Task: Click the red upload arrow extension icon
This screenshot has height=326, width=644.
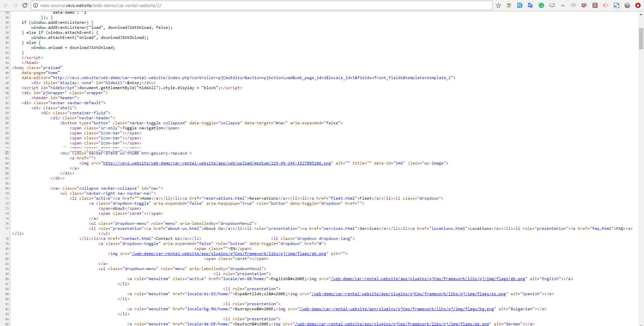Action: [x=638, y=5]
